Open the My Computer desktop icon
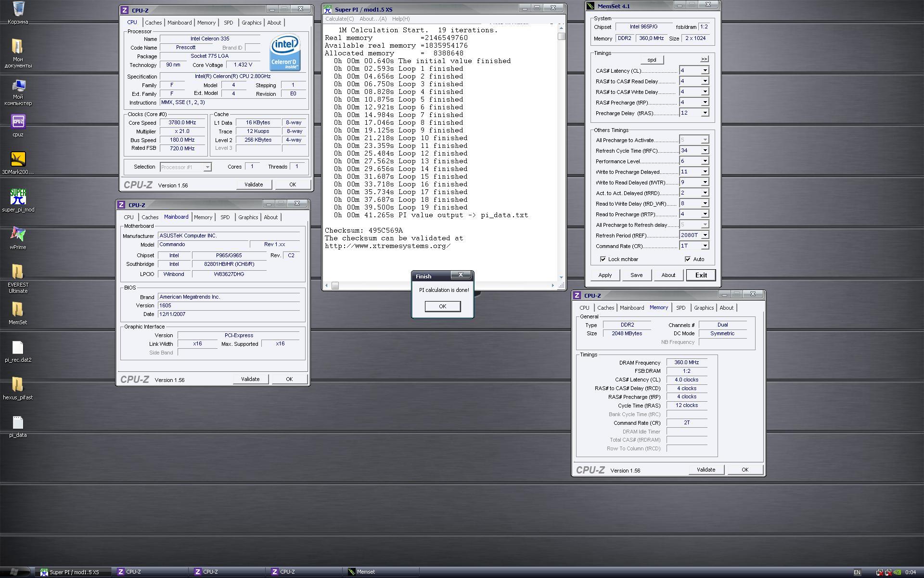Viewport: 924px width, 578px height. (x=18, y=92)
